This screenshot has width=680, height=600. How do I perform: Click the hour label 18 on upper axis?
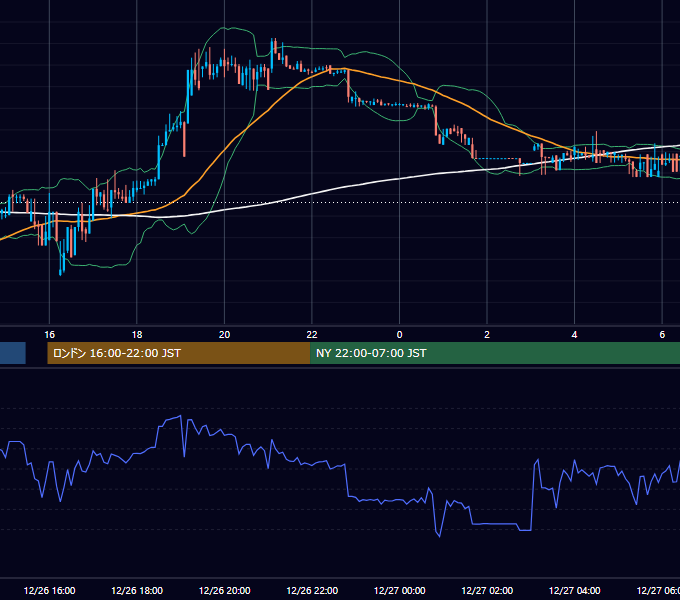click(137, 335)
